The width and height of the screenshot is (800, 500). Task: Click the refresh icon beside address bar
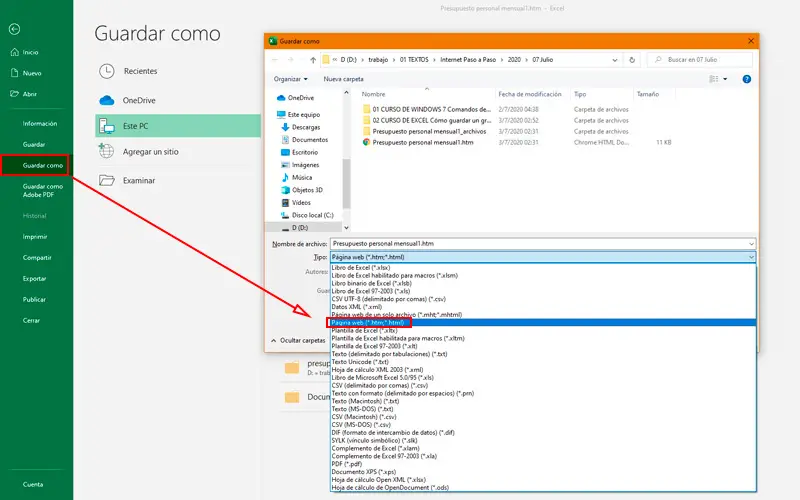coord(632,60)
